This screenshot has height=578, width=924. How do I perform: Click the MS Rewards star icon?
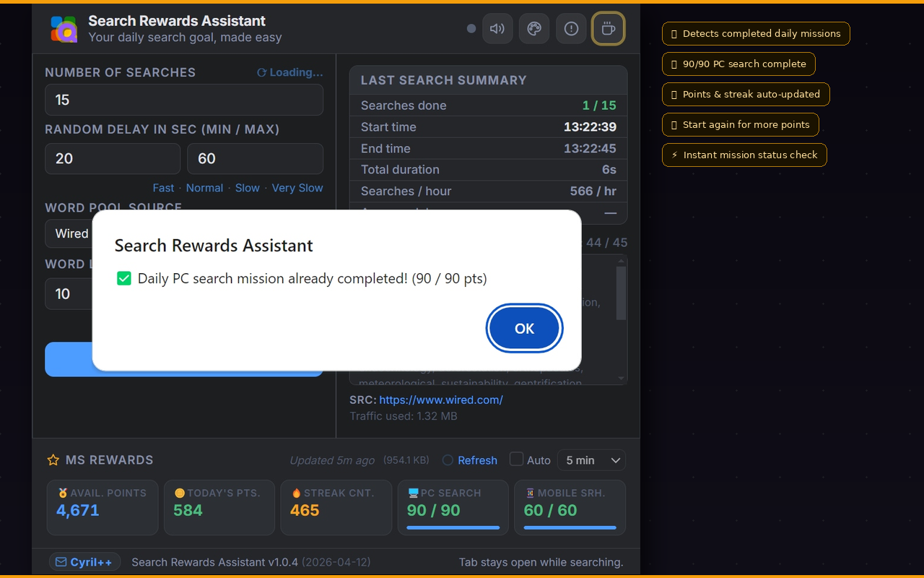coord(53,460)
